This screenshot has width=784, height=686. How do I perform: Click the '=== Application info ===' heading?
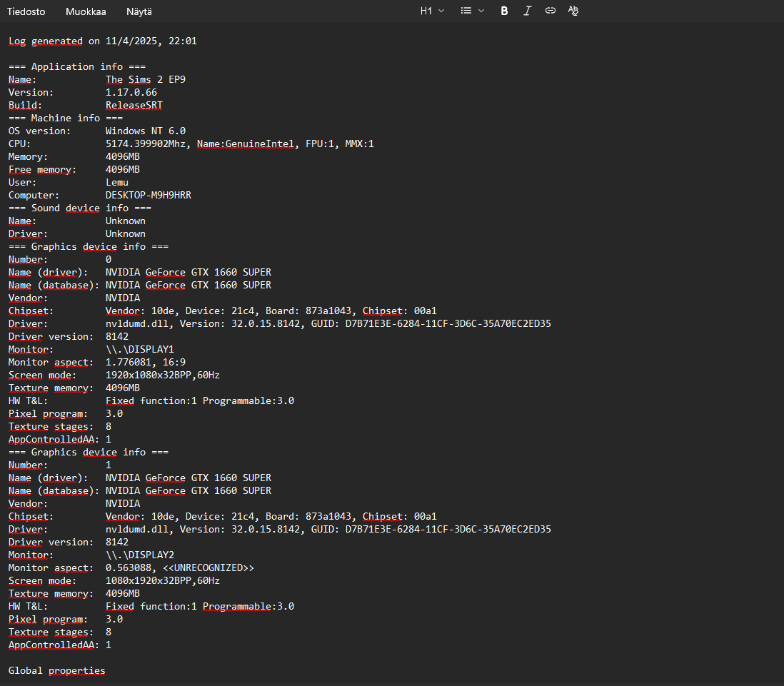pyautogui.click(x=77, y=66)
